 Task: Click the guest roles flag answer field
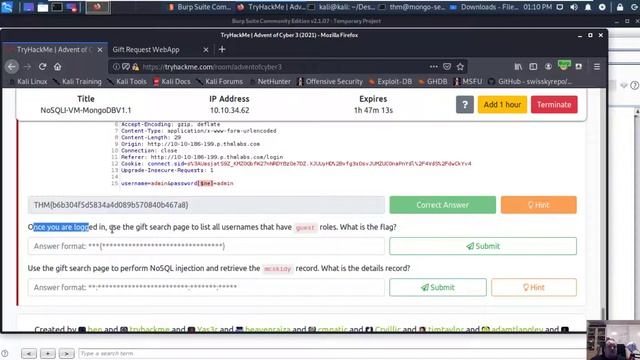(x=206, y=246)
